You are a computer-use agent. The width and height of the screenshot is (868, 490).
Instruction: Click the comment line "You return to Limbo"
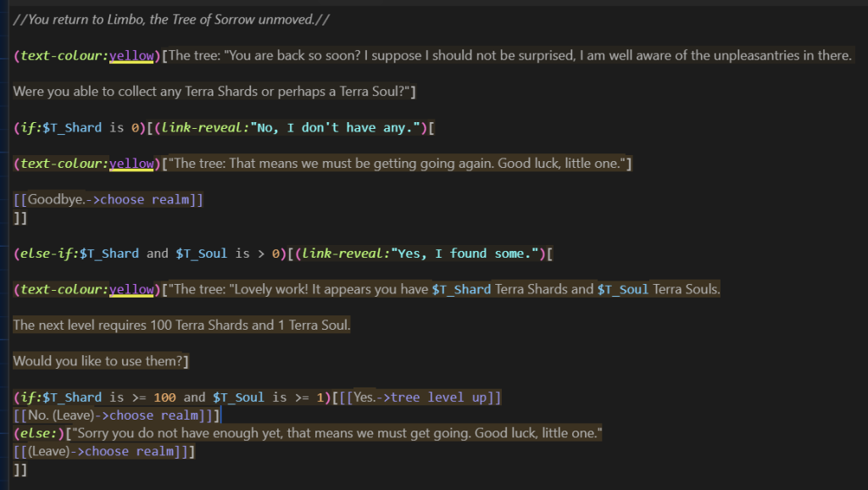171,19
